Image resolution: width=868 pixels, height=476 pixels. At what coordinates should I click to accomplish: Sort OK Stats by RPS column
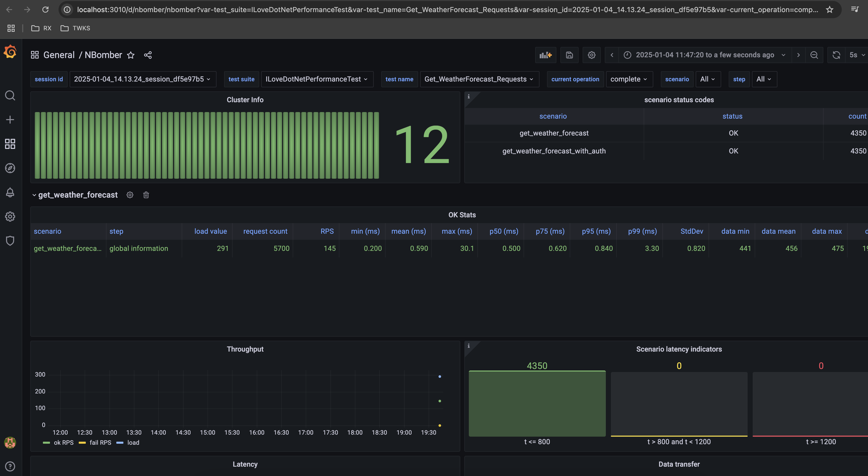[x=327, y=231]
